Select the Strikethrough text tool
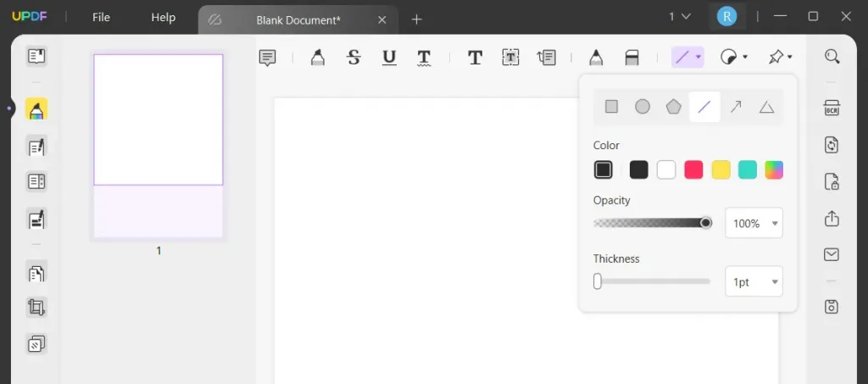 tap(353, 58)
